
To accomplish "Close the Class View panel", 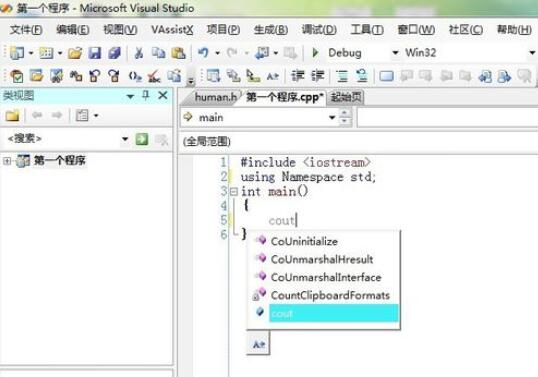I will 163,95.
